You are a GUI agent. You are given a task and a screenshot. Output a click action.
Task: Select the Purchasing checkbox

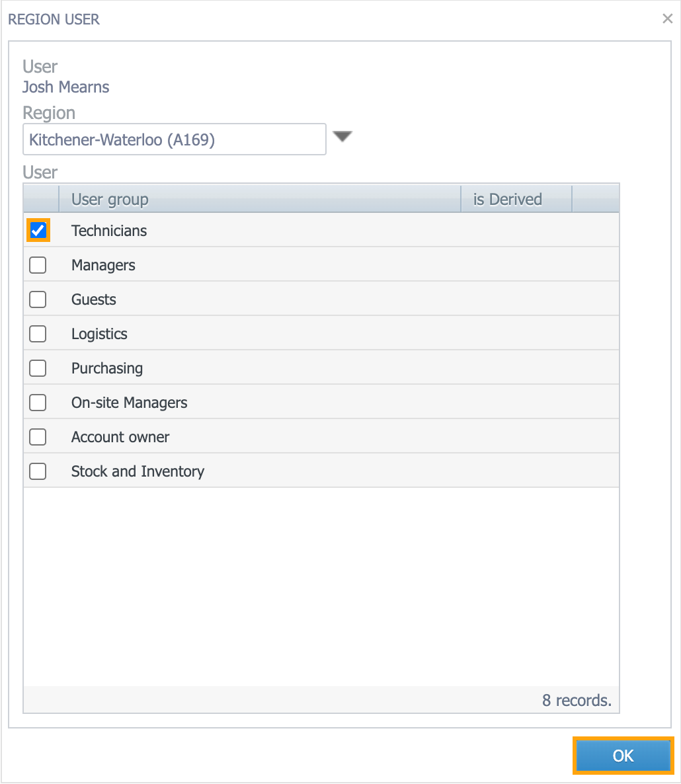[38, 368]
